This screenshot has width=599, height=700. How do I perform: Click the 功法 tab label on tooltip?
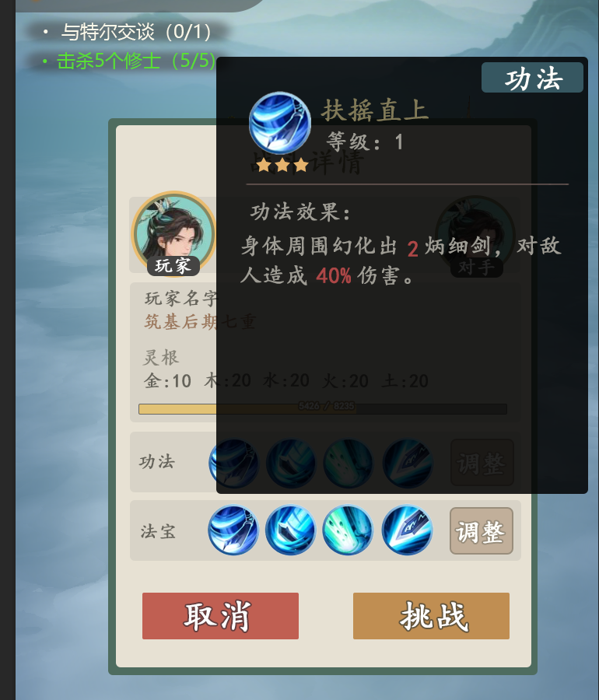tap(532, 78)
